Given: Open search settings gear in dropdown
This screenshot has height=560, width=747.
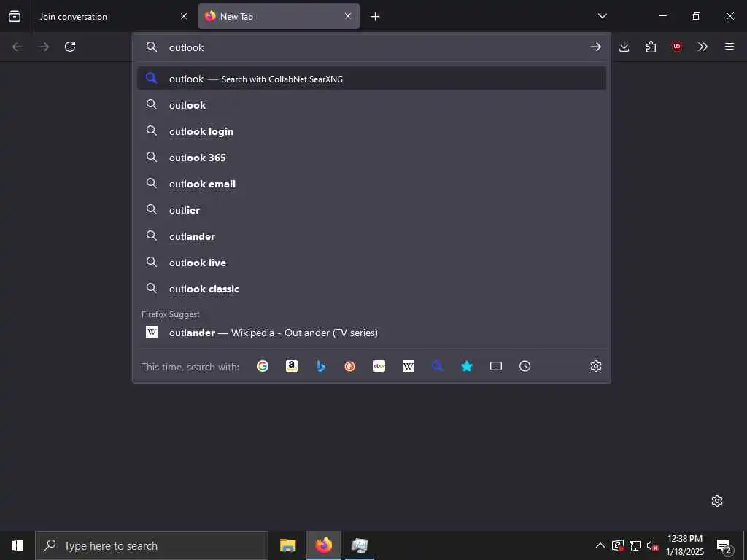Looking at the screenshot, I should click(x=596, y=366).
